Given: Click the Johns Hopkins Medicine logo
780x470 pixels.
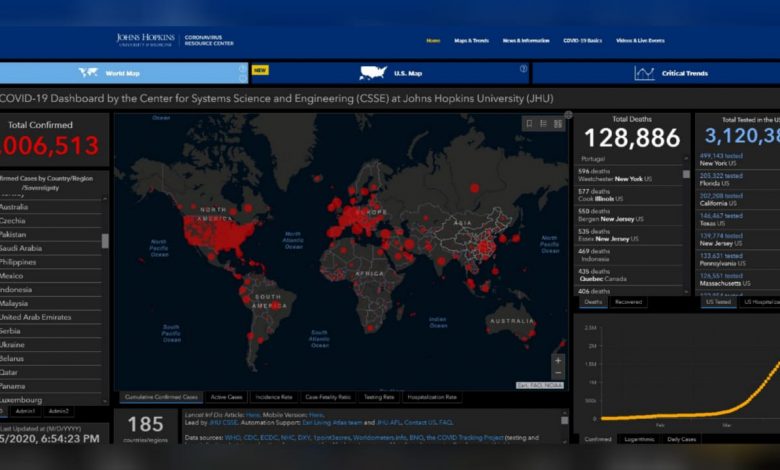Looking at the screenshot, I should click(146, 40).
